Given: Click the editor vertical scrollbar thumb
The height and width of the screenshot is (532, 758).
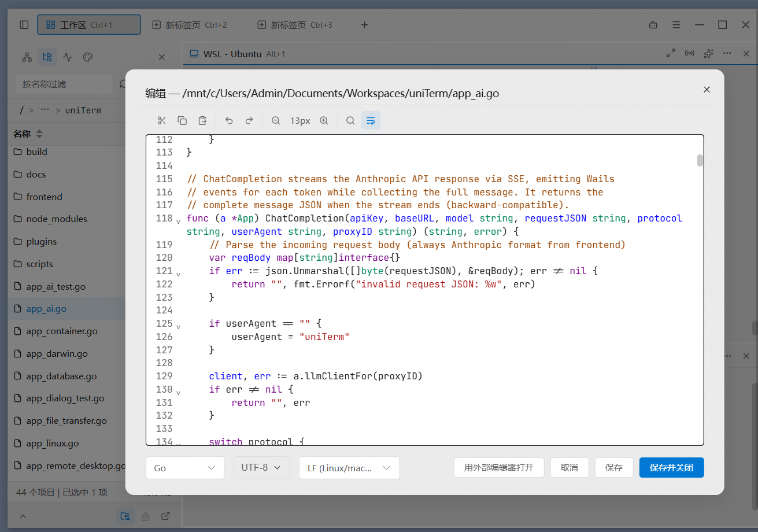Looking at the screenshot, I should [700, 160].
